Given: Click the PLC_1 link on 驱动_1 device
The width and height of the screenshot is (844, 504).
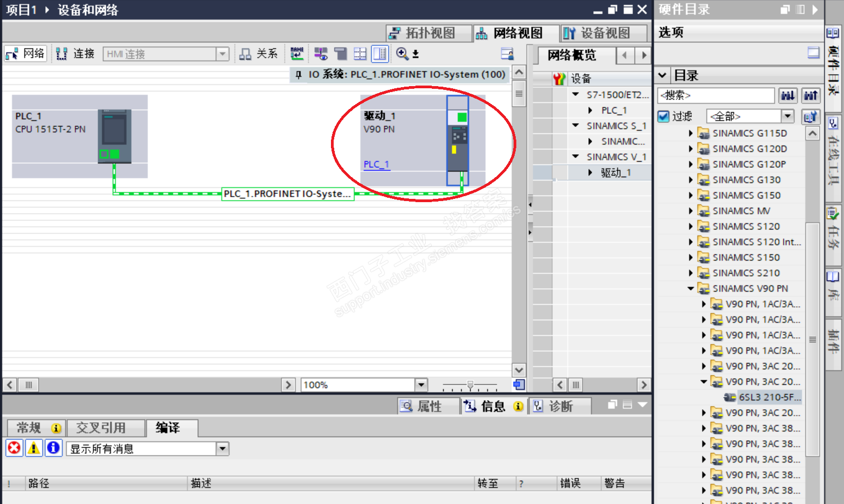Looking at the screenshot, I should [x=377, y=165].
